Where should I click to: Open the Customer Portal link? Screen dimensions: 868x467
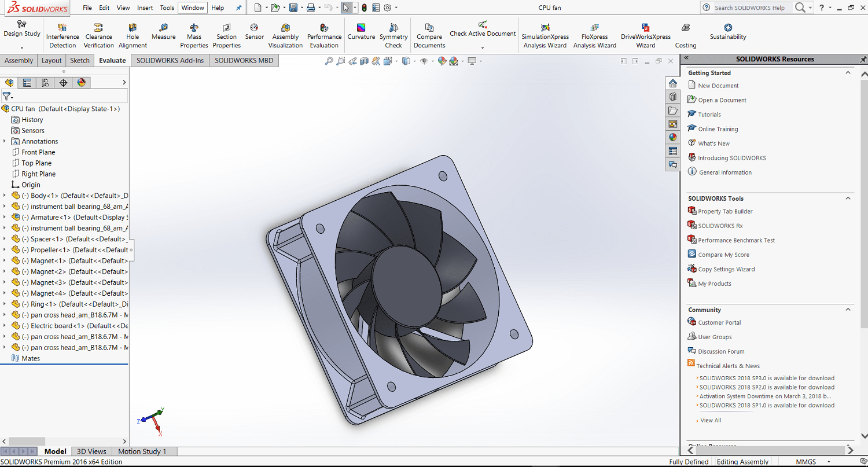[x=719, y=322]
